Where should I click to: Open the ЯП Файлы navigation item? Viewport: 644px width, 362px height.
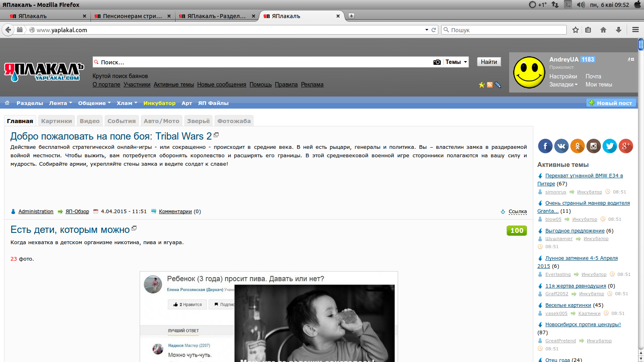213,103
